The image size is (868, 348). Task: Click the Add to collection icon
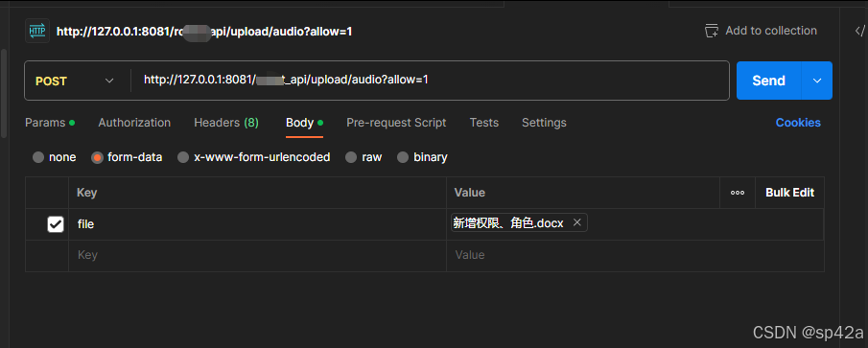point(712,31)
